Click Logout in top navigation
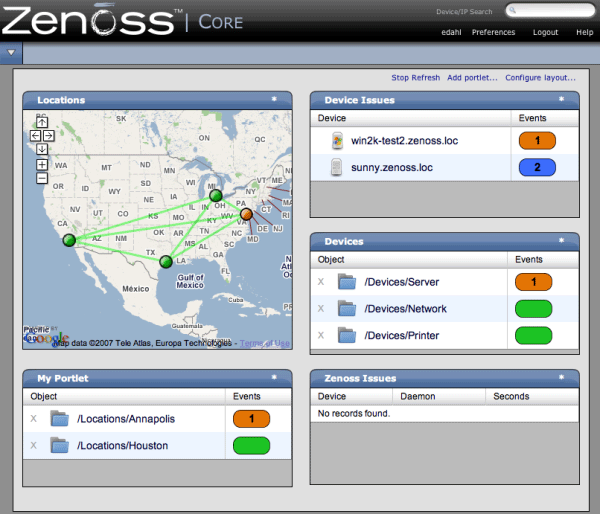The image size is (600, 514). tap(545, 32)
